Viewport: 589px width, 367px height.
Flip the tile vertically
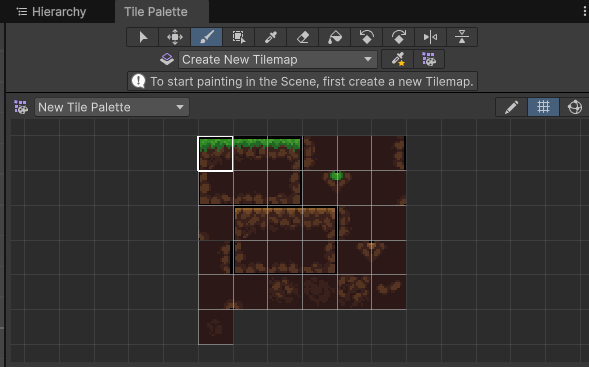(462, 37)
